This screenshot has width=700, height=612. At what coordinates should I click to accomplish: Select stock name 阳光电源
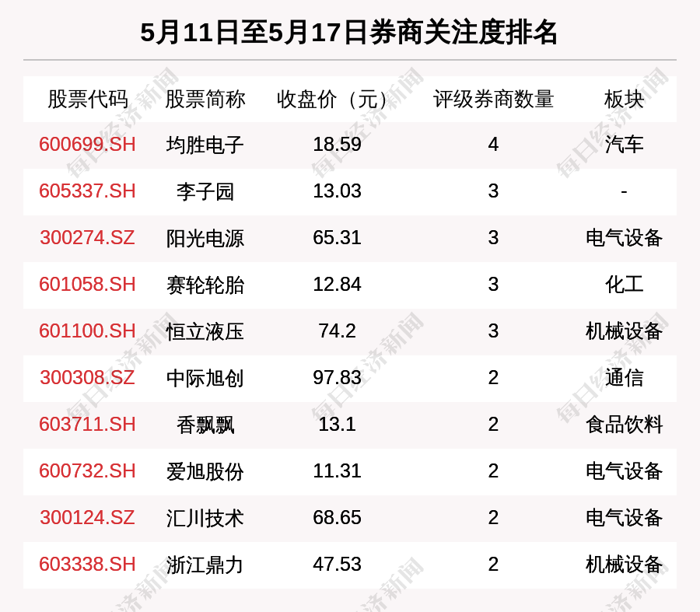pos(205,238)
